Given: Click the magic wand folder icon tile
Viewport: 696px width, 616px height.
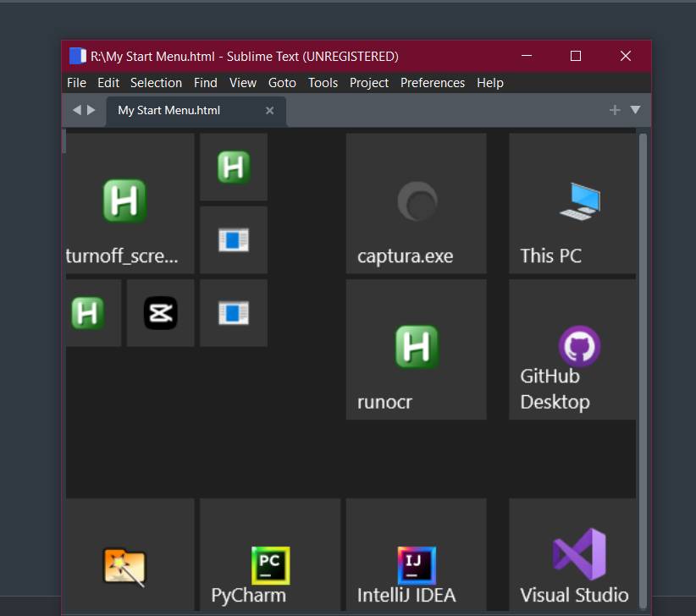Looking at the screenshot, I should coord(124,566).
